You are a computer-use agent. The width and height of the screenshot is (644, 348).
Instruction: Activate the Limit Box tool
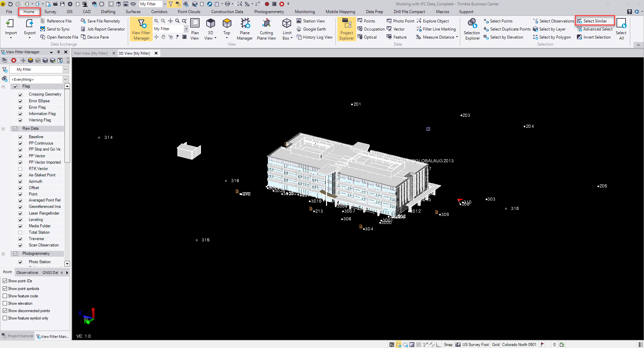point(287,29)
